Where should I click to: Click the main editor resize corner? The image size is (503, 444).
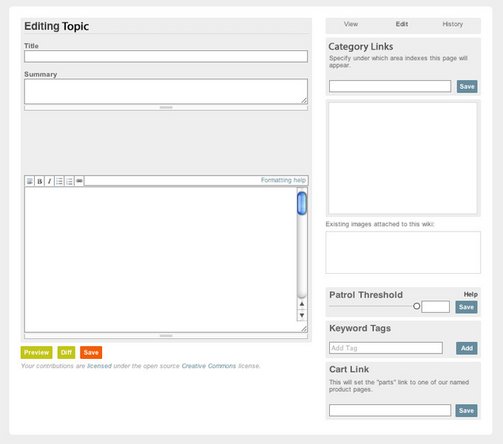tap(304, 329)
